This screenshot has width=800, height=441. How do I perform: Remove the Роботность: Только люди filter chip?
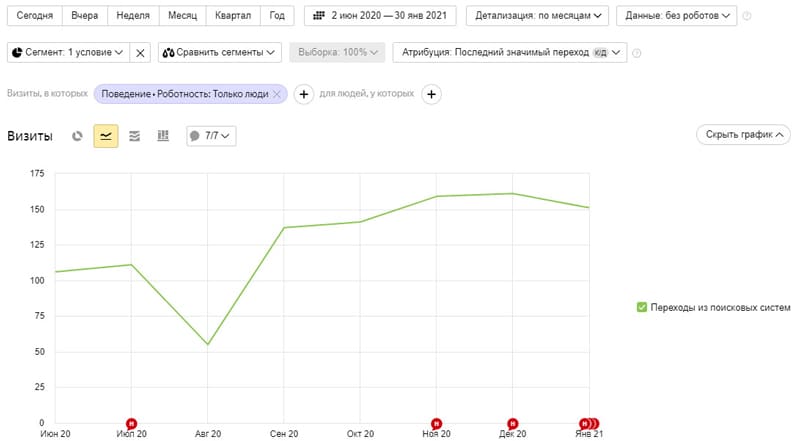pyautogui.click(x=277, y=94)
